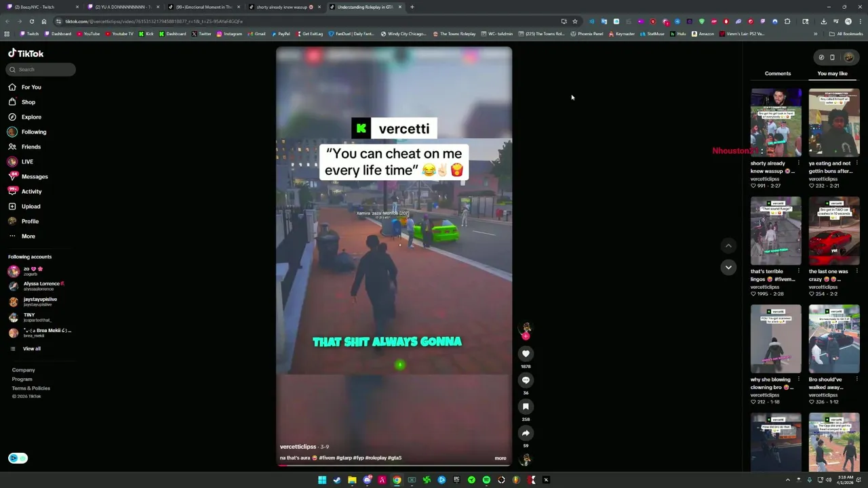View all following accounts

(x=26, y=349)
